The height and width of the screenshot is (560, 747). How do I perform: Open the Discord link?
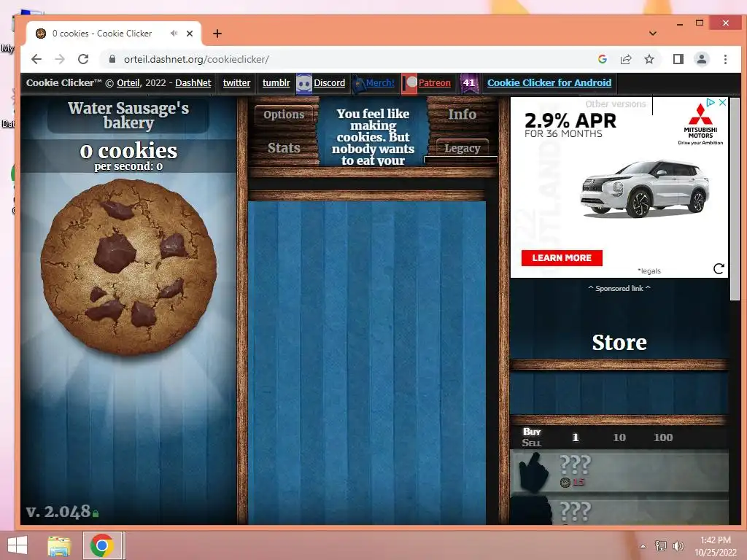coord(329,83)
